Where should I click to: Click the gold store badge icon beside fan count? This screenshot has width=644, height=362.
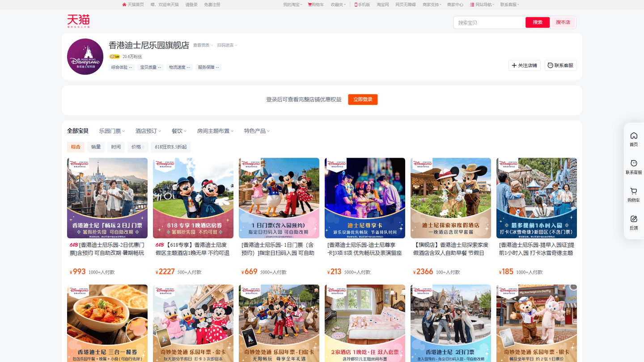pyautogui.click(x=115, y=57)
